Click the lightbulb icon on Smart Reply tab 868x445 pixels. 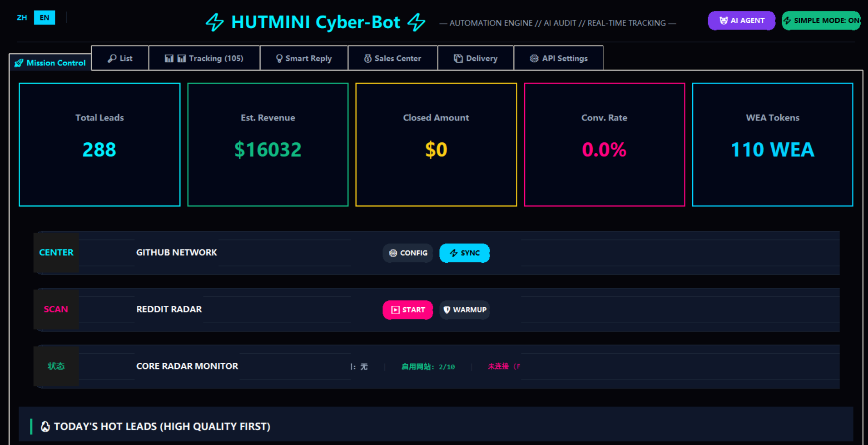point(279,58)
